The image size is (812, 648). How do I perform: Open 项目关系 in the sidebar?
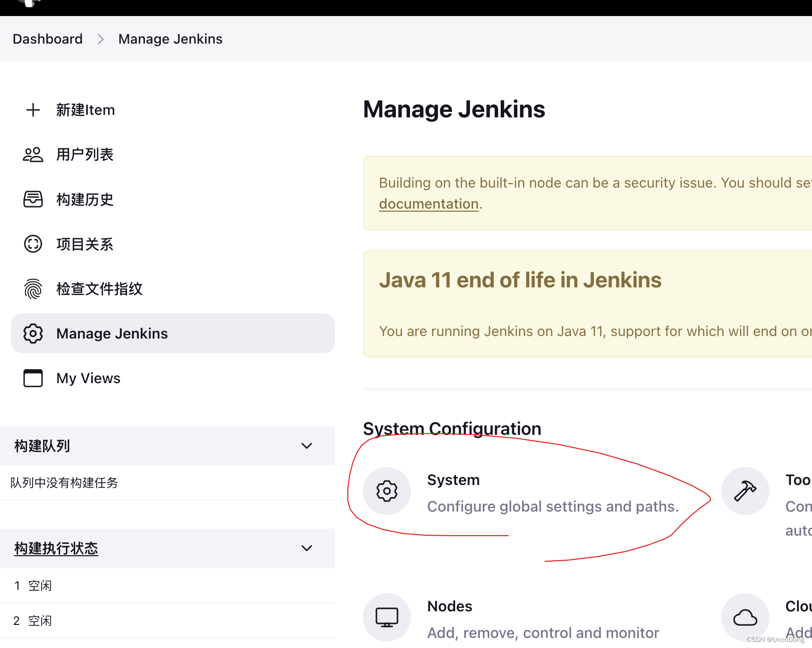[x=172, y=244]
